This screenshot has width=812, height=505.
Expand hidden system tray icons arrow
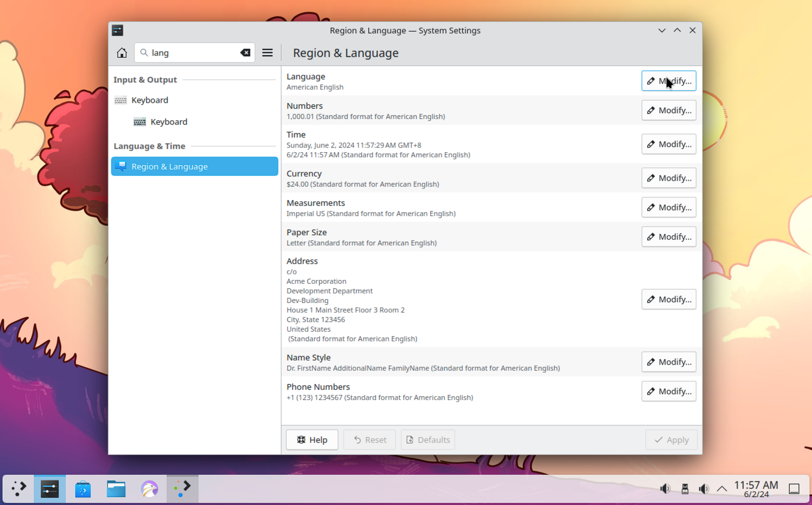[722, 489]
